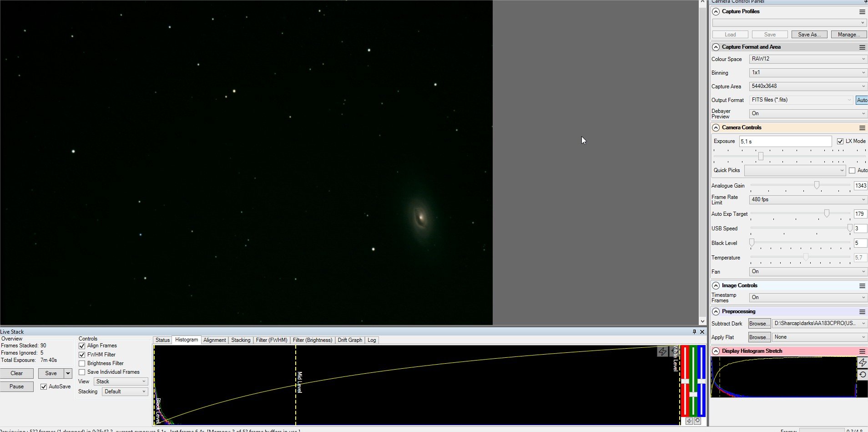
Task: Open the Apply Flat dropdown showing None
Action: 820,337
